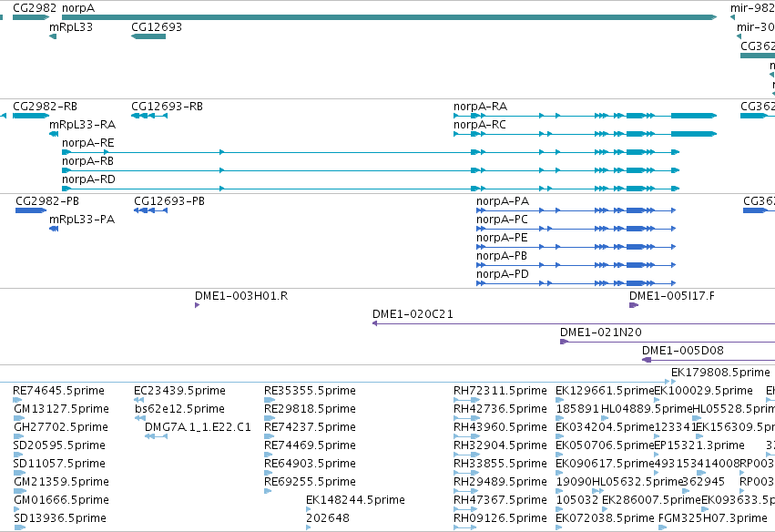
Task: Open the EP15321.3prime EST label
Action: tap(699, 445)
